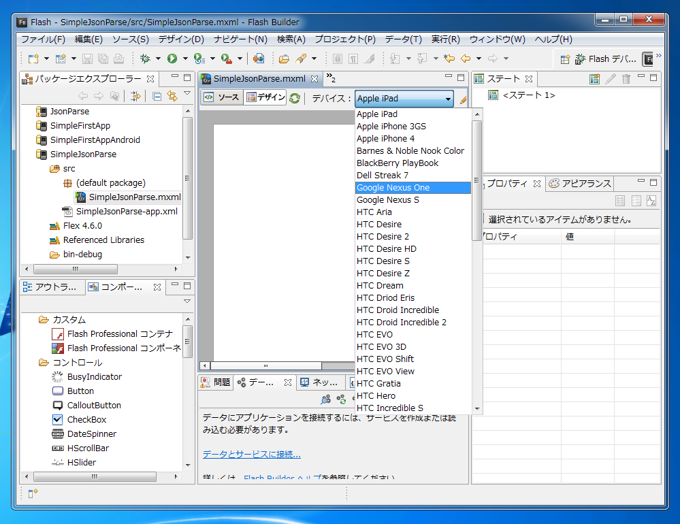Click the Save disk toolbar icon

[x=87, y=59]
